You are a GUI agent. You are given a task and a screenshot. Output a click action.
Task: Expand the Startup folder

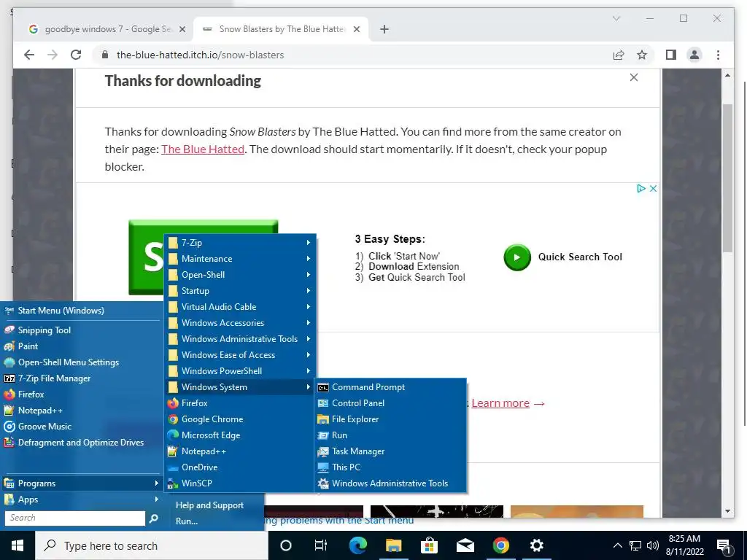239,291
